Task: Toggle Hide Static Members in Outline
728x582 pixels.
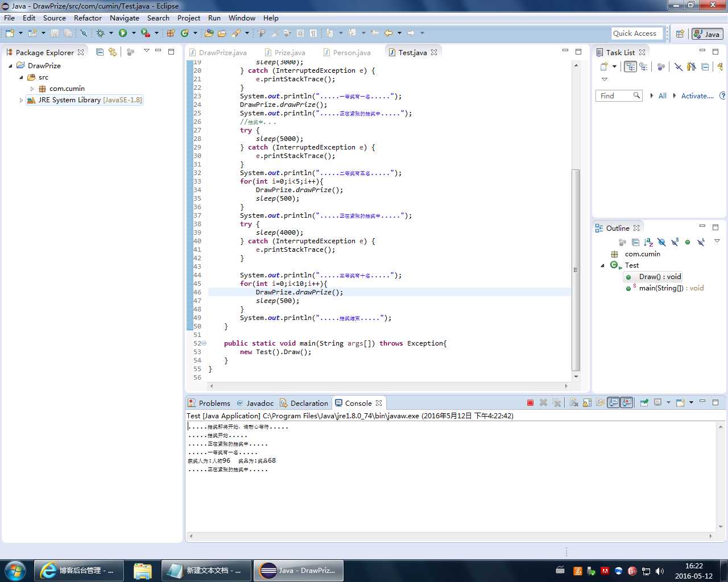Action: tap(675, 243)
